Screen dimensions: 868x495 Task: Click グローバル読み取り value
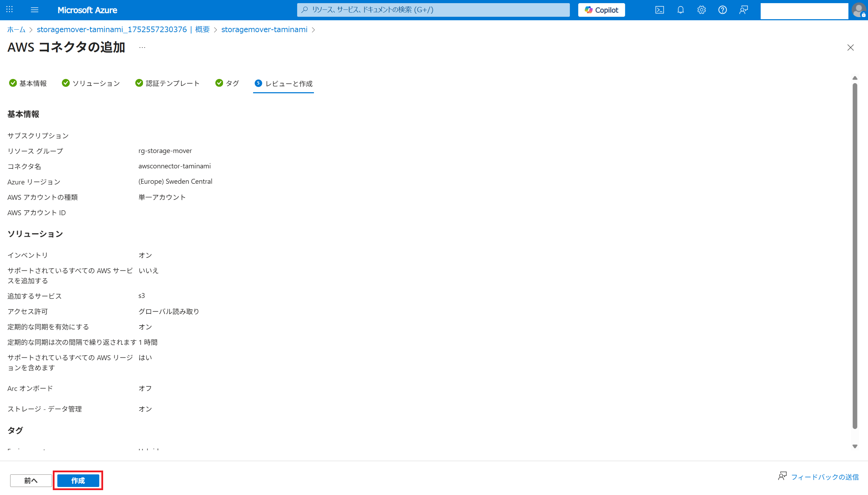pos(169,311)
